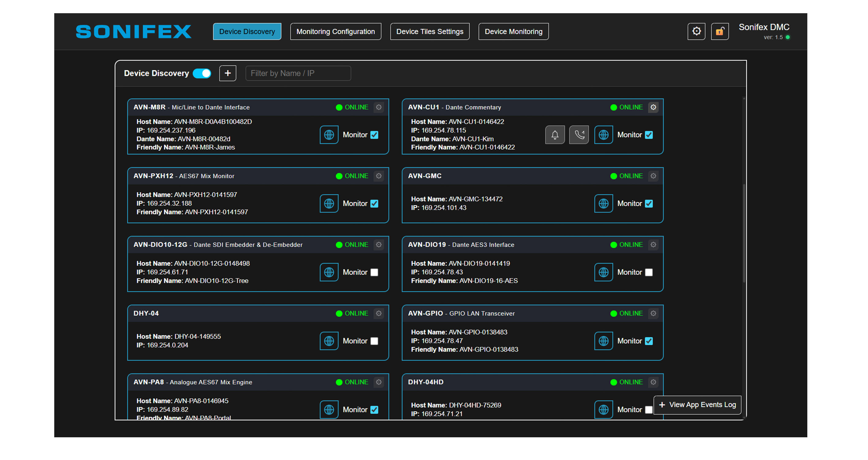Open AVN-GPIO card settings gear
Viewport: 868px width, 460px height.
click(653, 314)
